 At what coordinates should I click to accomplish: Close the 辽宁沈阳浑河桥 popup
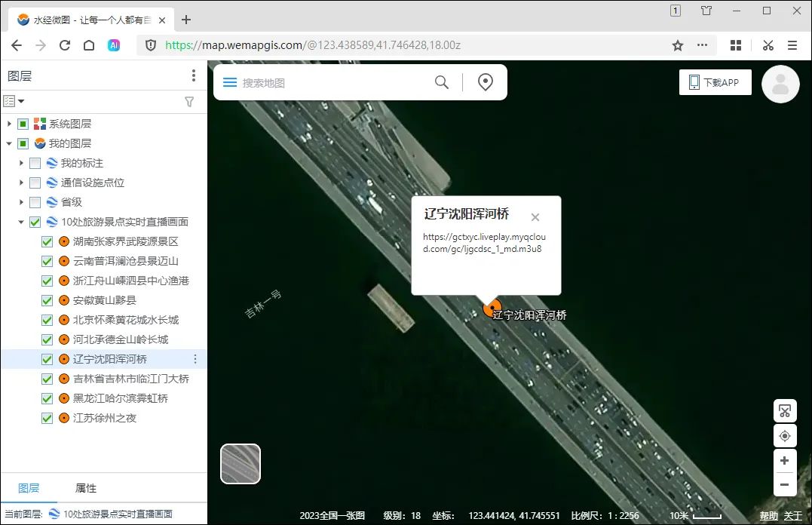tap(535, 217)
